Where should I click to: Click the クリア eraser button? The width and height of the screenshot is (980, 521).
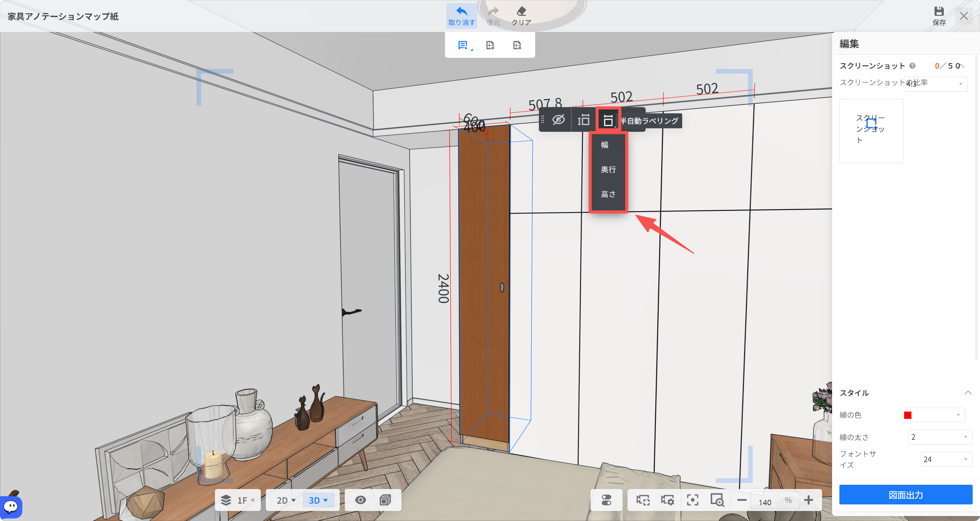[522, 16]
